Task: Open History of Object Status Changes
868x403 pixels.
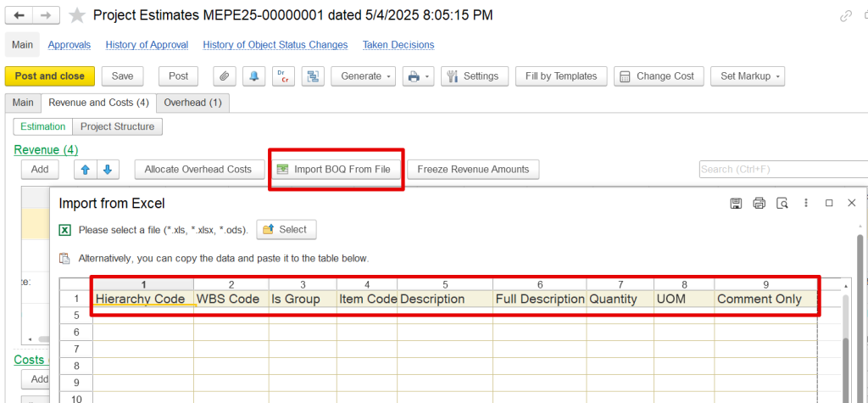Action: [x=275, y=45]
